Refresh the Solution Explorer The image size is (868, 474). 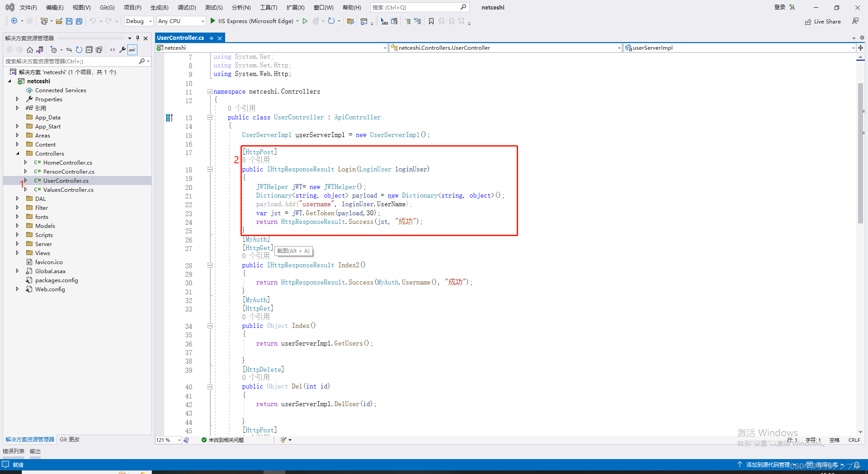[79, 50]
